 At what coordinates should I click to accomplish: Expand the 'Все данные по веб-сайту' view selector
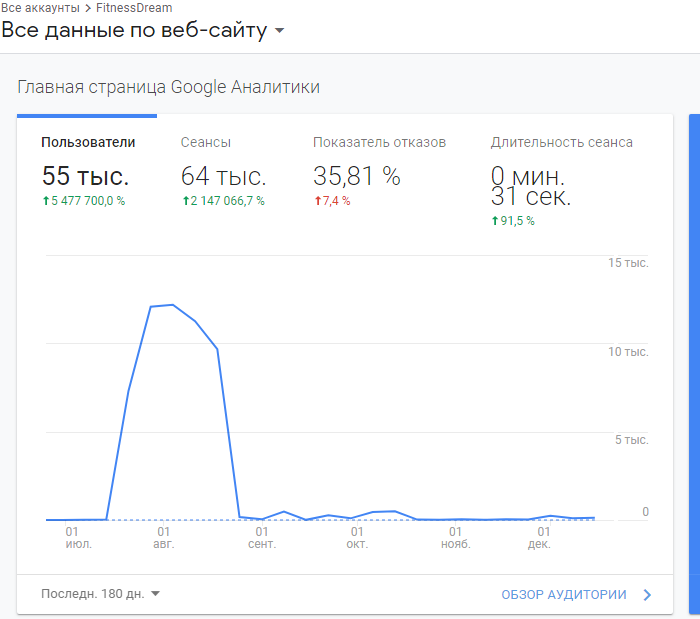pyautogui.click(x=142, y=30)
